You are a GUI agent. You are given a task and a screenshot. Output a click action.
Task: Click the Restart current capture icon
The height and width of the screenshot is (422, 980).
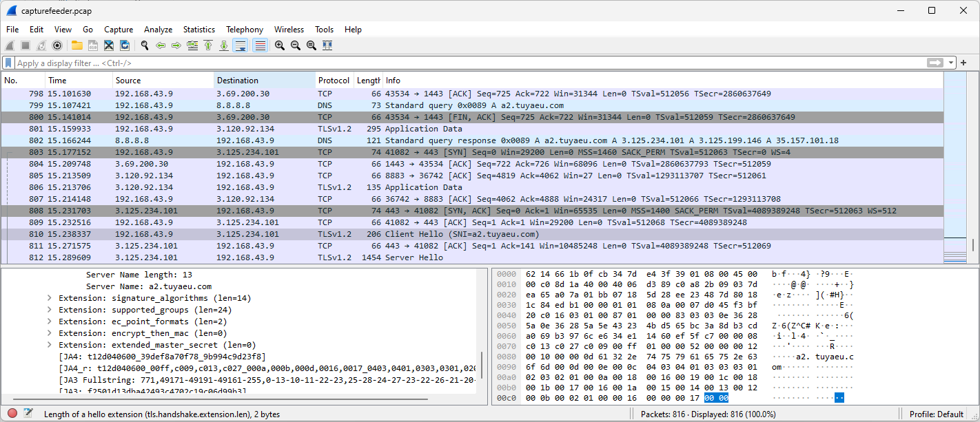(x=41, y=45)
